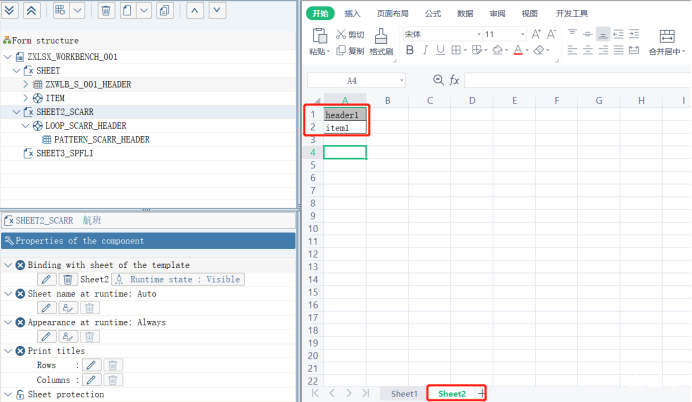The height and width of the screenshot is (402, 692).
Task: Click the trash icon next to Sheet2 binding
Action: coord(68,279)
